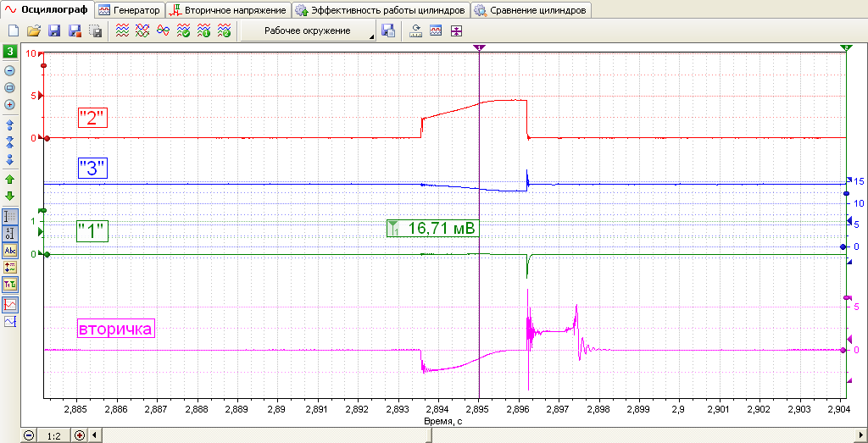This screenshot has width=868, height=443.
Task: Click the magenta channel zero-level handle
Action: pyautogui.click(x=843, y=350)
